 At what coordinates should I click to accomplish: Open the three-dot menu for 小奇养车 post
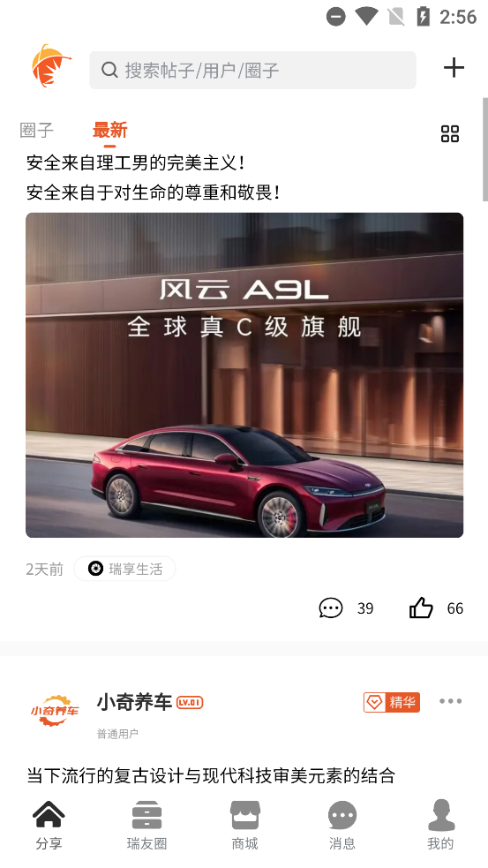[x=450, y=701]
